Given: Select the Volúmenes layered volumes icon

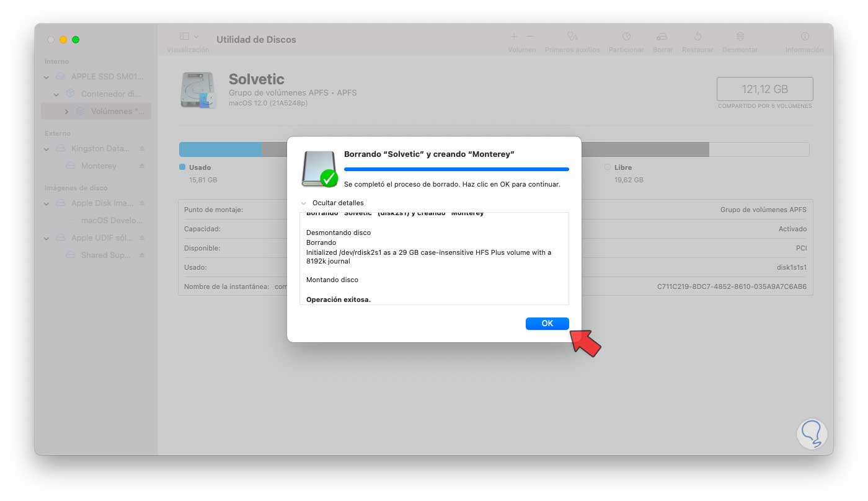Looking at the screenshot, I should 80,112.
